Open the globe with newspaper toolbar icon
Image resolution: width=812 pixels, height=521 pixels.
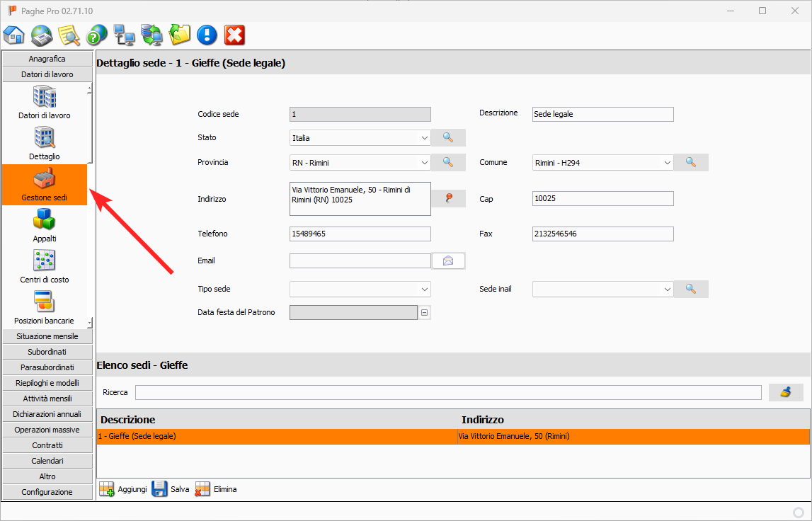(42, 35)
